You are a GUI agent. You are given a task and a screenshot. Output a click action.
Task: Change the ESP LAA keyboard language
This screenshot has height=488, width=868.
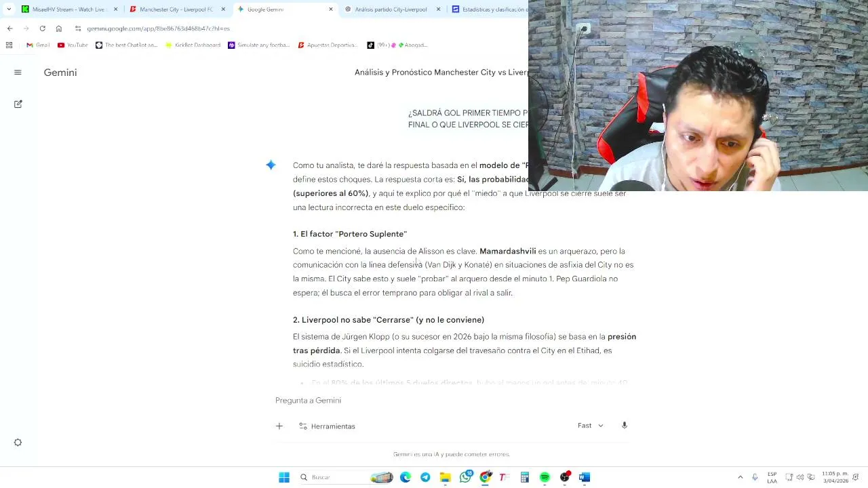[772, 478]
